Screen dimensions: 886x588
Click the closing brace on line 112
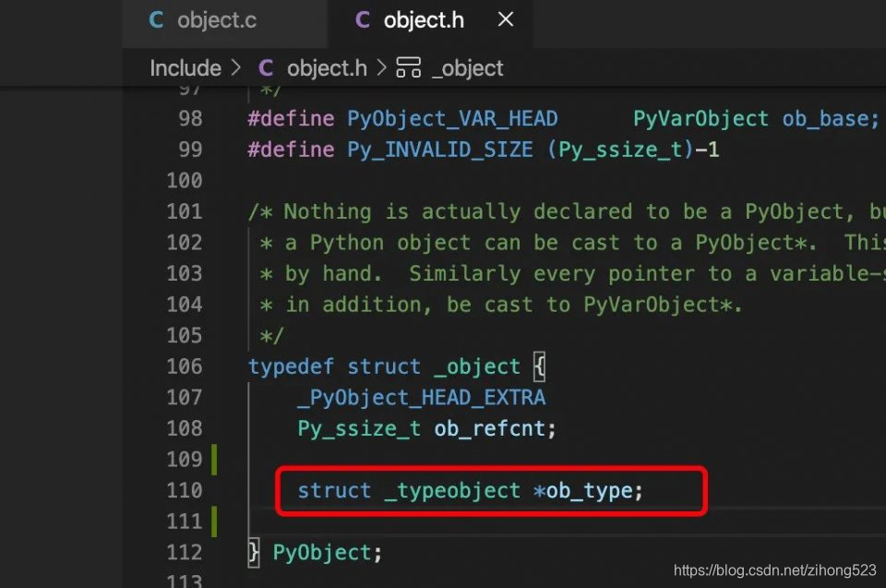[x=254, y=552]
